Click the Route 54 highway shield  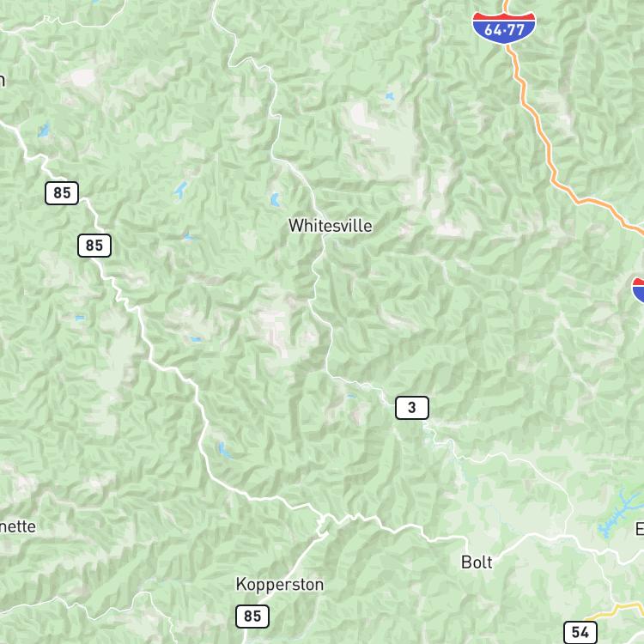tap(580, 633)
